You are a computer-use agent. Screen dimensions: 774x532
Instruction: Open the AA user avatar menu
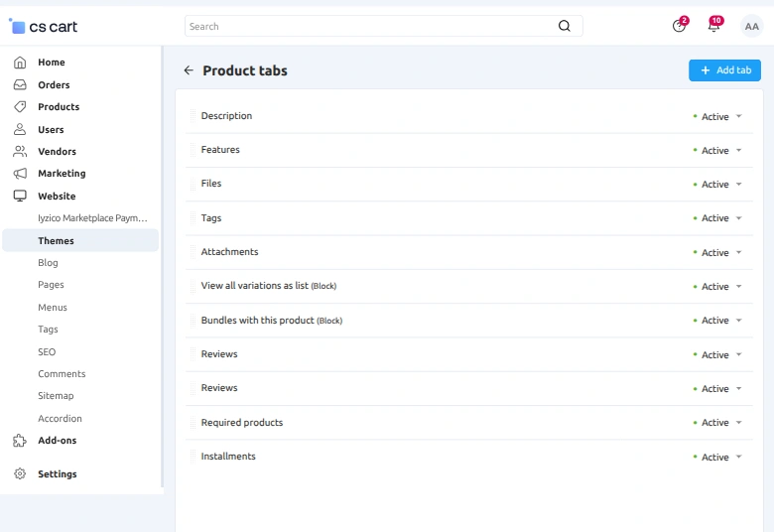[751, 26]
